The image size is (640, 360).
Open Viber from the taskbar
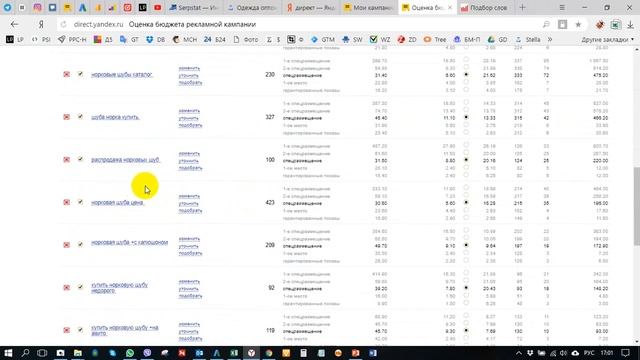(147, 353)
